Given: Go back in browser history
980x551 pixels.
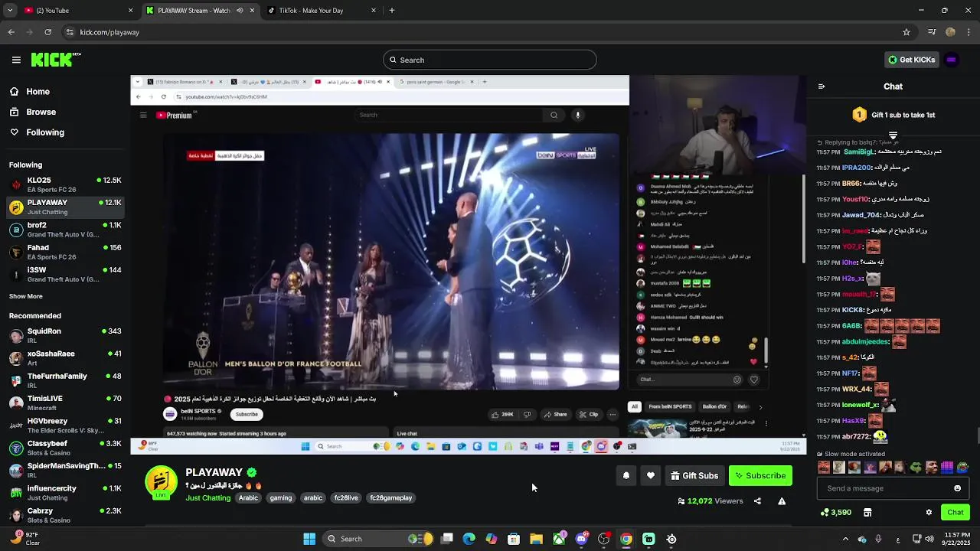Looking at the screenshot, I should [11, 32].
